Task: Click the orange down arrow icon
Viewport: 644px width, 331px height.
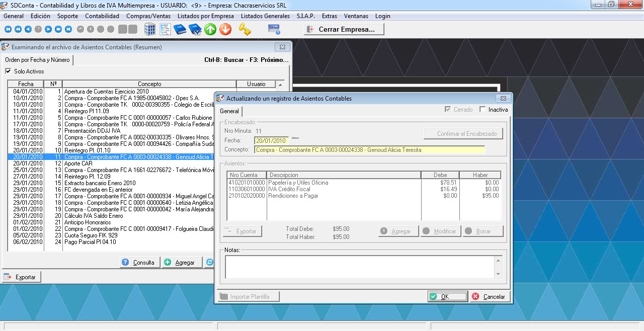Action: coord(225,29)
